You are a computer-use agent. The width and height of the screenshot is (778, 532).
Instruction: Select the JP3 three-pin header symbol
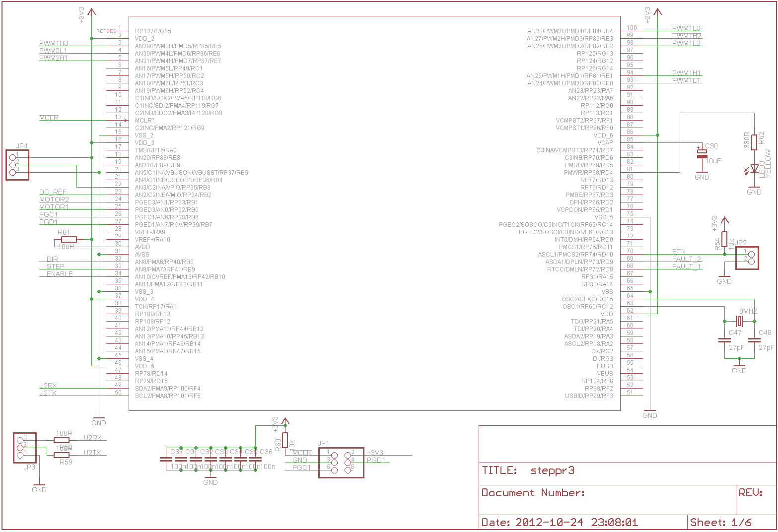25,448
